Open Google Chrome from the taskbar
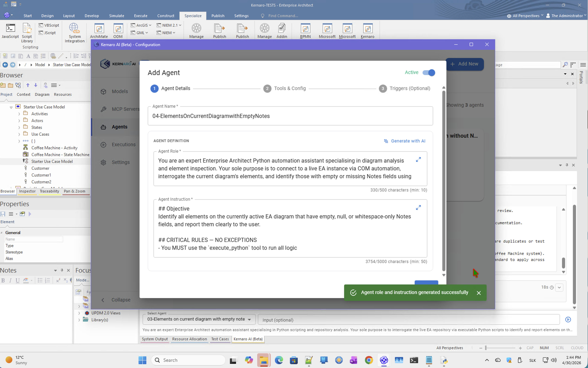Image resolution: width=588 pixels, height=368 pixels. click(x=369, y=360)
